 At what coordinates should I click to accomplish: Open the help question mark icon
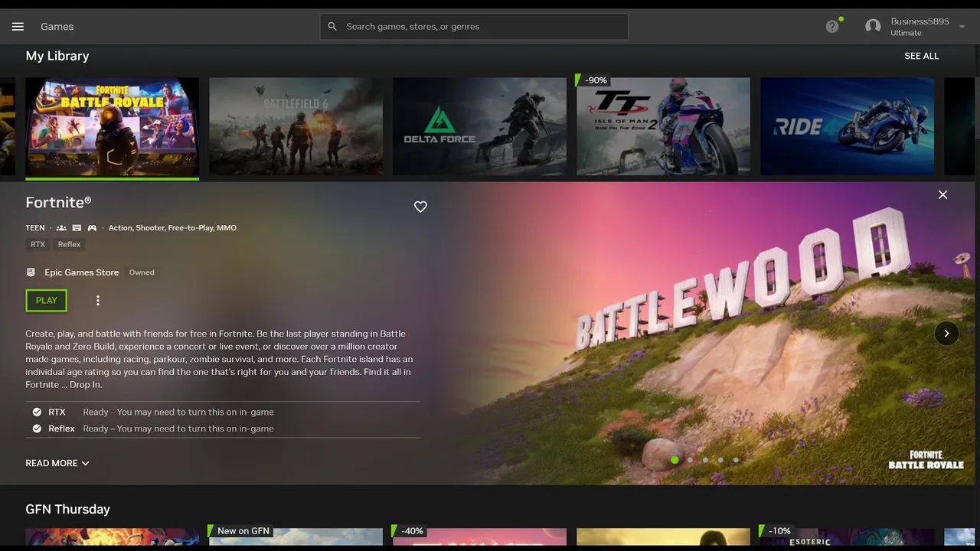pyautogui.click(x=832, y=27)
